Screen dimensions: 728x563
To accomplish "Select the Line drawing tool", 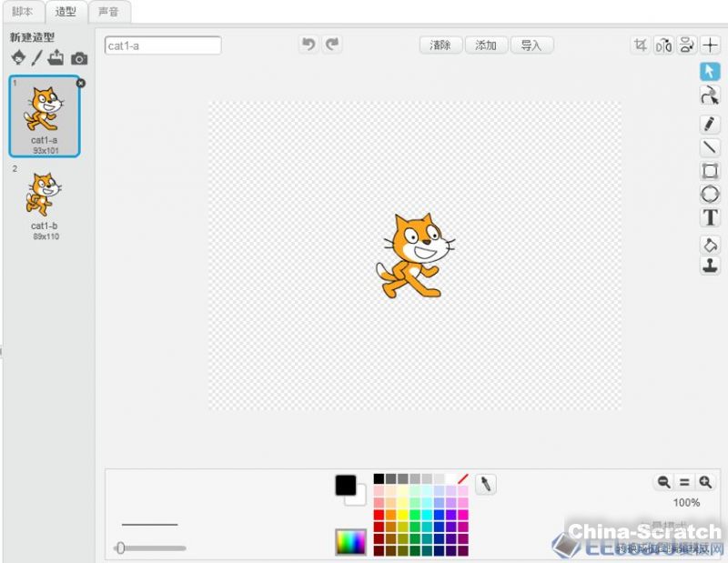I will tap(709, 147).
